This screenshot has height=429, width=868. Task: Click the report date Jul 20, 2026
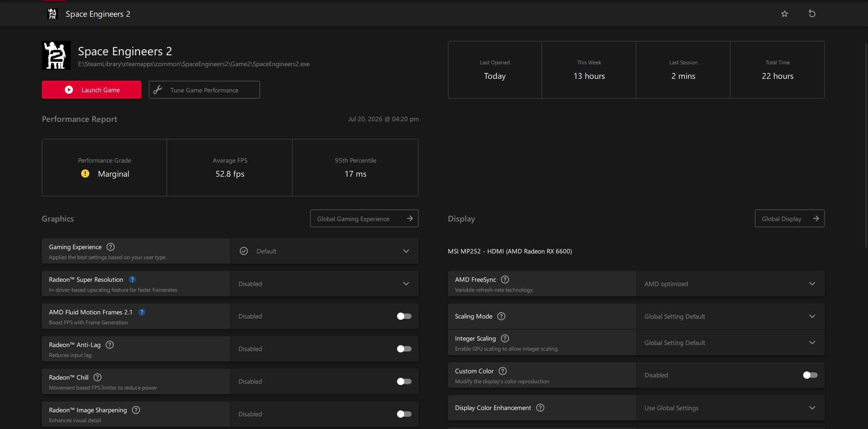point(383,119)
